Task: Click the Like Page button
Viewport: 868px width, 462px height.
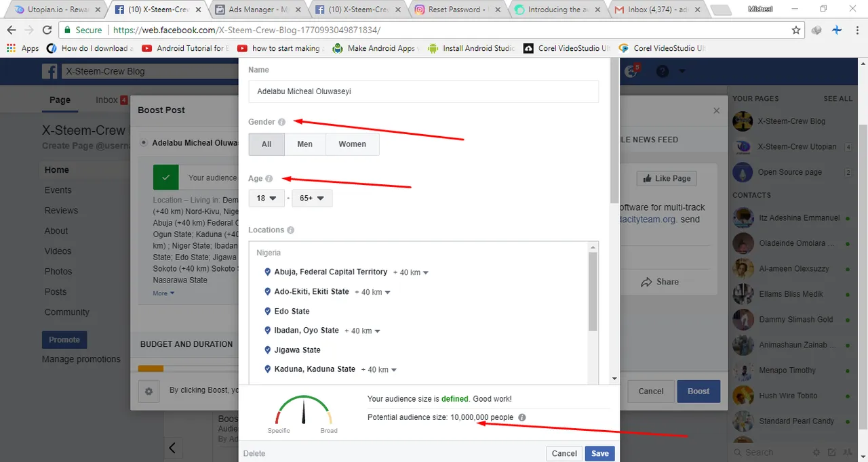Action: 667,178
